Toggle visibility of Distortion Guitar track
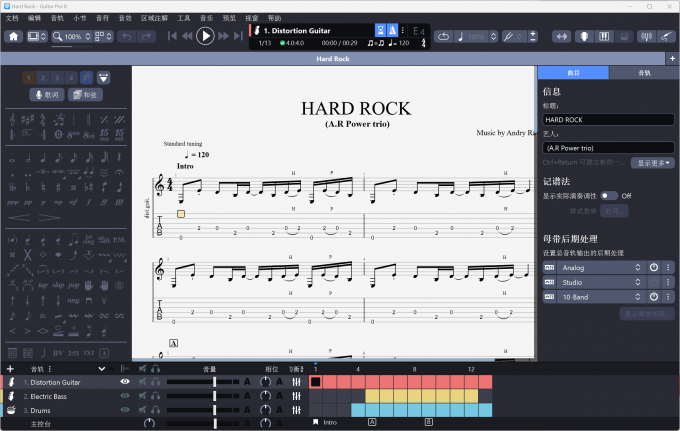The image size is (680, 431). pyautogui.click(x=125, y=382)
